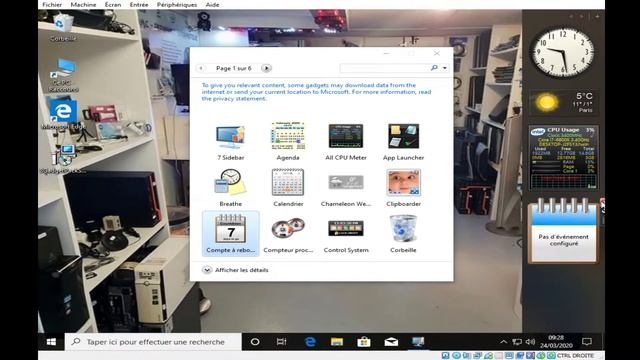
Task: Click the Corbeille desktop icon
Action: coord(63,28)
